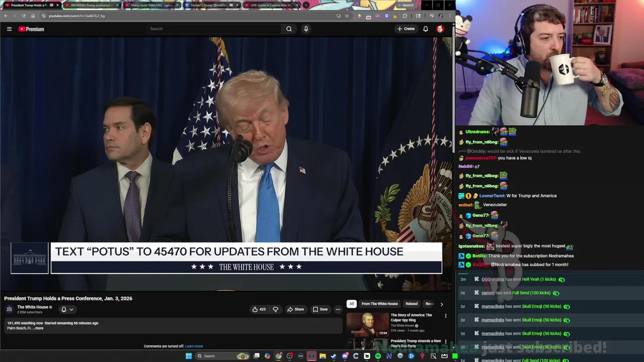Viewport: 644px width, 362px height.
Task: Click OGGrandma in the kicks feed
Action: [x=493, y=279]
